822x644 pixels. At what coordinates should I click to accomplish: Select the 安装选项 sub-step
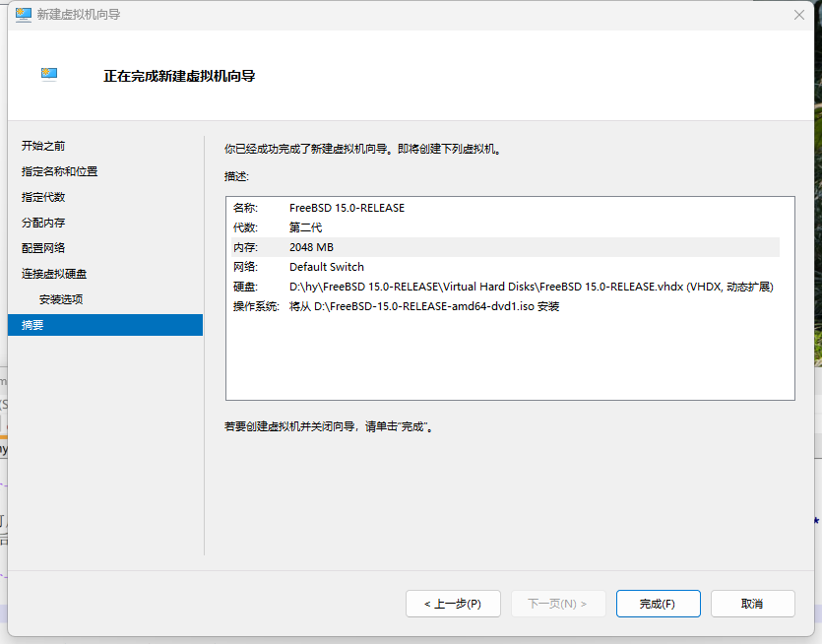(61, 299)
